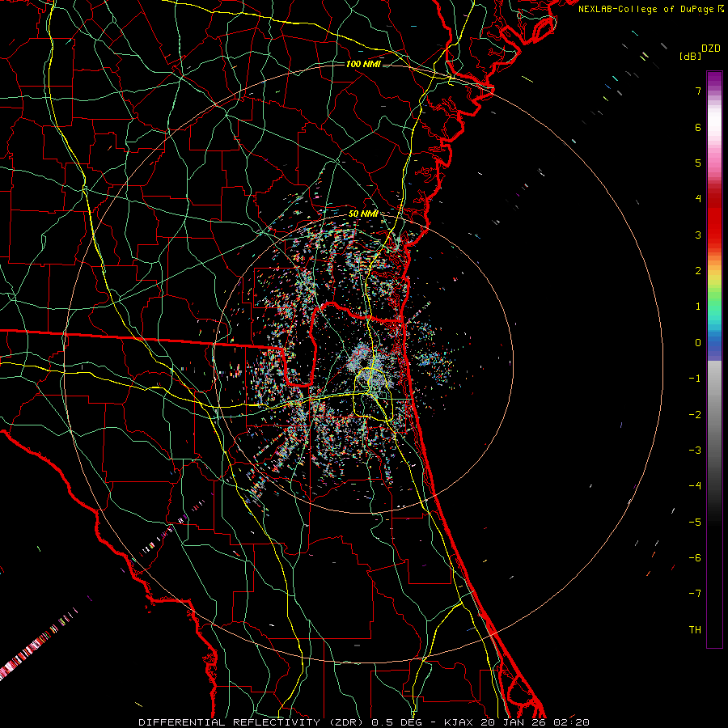Click the -3 value on the color scale

[x=695, y=451]
